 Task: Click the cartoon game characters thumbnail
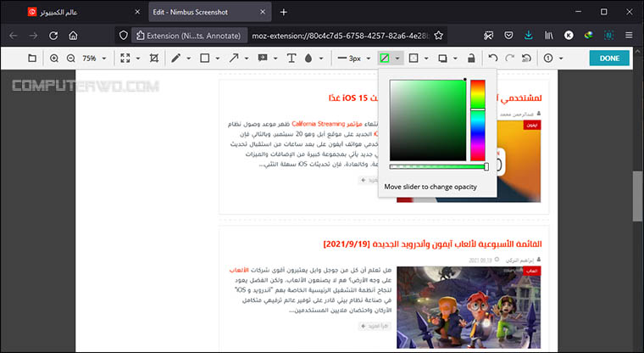coord(469,307)
